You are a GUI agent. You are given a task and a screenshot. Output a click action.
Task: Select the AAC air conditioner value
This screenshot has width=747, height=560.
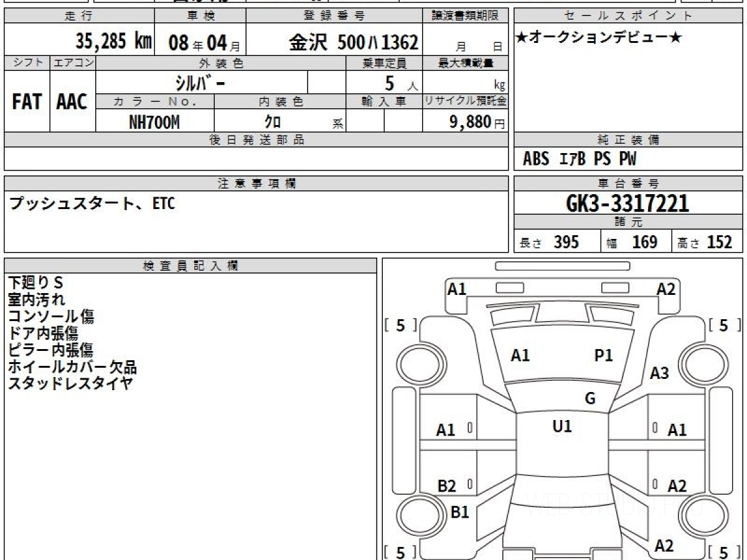(72, 102)
